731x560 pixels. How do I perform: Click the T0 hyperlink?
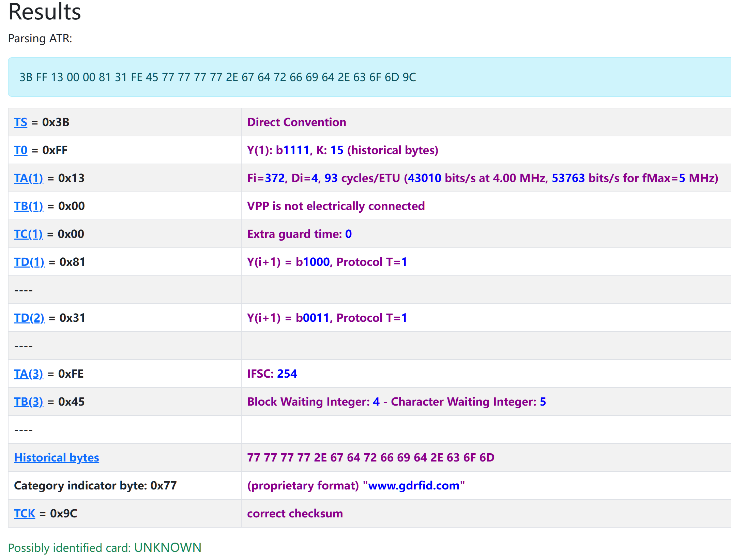[20, 150]
